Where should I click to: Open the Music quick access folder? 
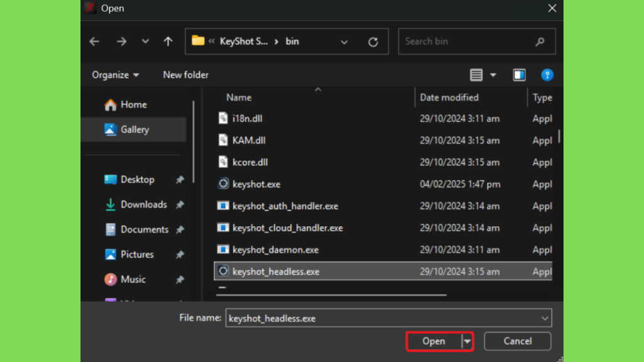pyautogui.click(x=133, y=280)
